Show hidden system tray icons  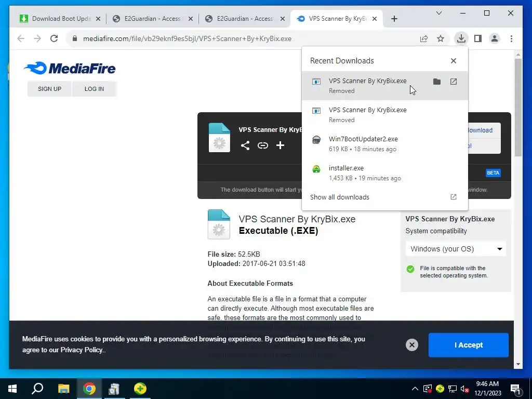pos(415,389)
